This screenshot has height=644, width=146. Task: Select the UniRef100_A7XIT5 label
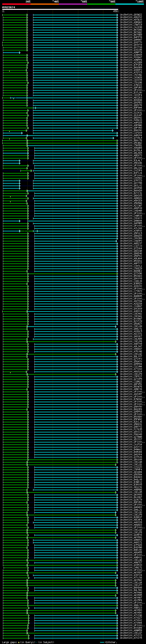pyautogui.click(x=131, y=638)
